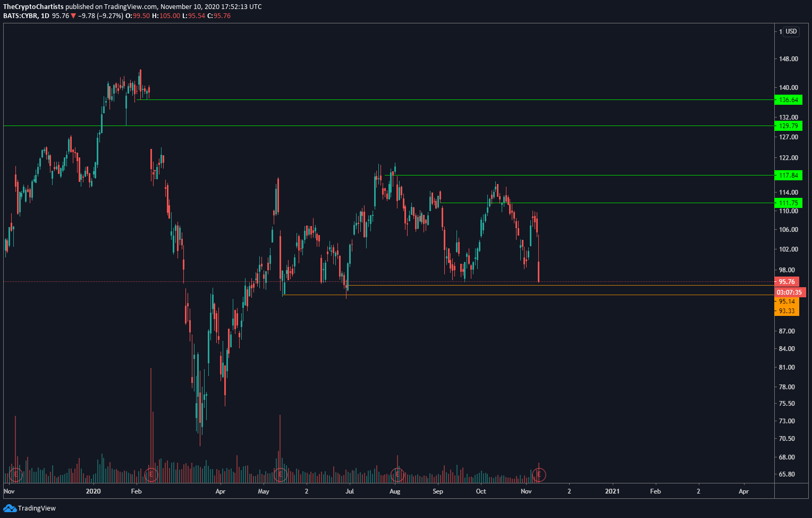Click the 117.84 horizontal level label
Screen dimensions: 812x518
point(788,176)
